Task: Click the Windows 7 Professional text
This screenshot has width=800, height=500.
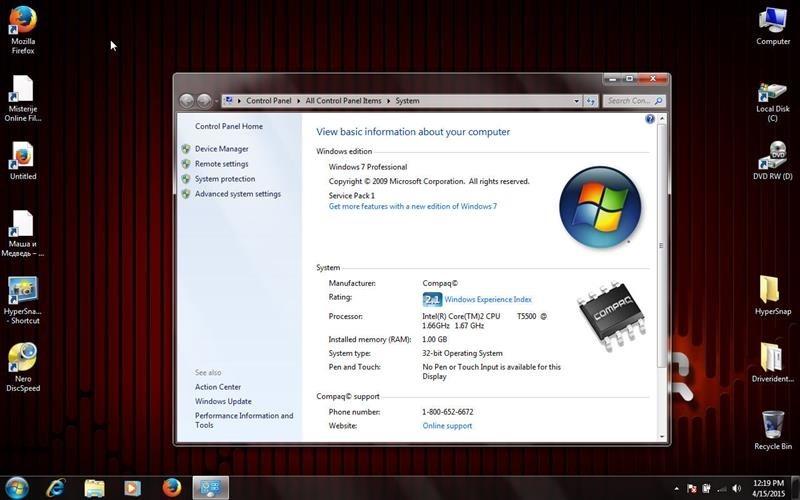Action: coord(368,167)
